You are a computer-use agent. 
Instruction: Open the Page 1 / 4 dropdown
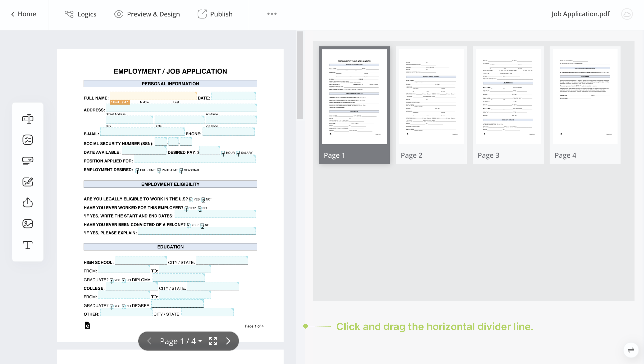click(x=181, y=341)
